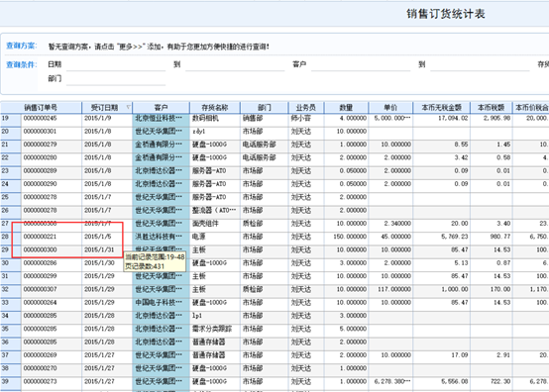Click the inventory cell starting "整流器"
Screen dimensions: 549x392
click(214, 211)
